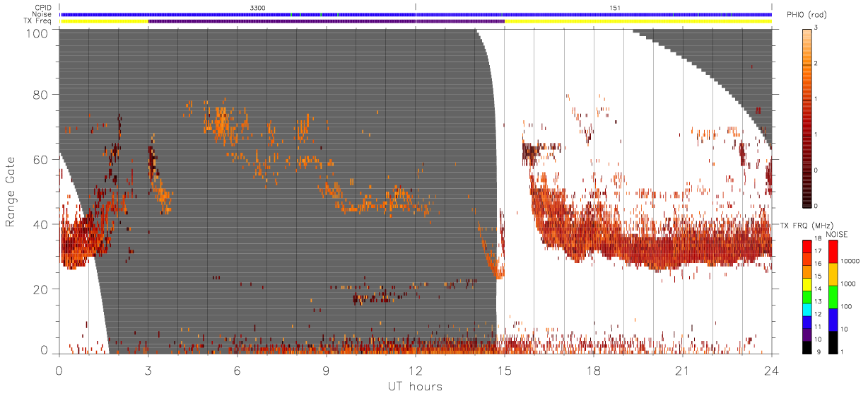
Task: Click the 'Range Gate' axis title
Action: pyautogui.click(x=11, y=191)
